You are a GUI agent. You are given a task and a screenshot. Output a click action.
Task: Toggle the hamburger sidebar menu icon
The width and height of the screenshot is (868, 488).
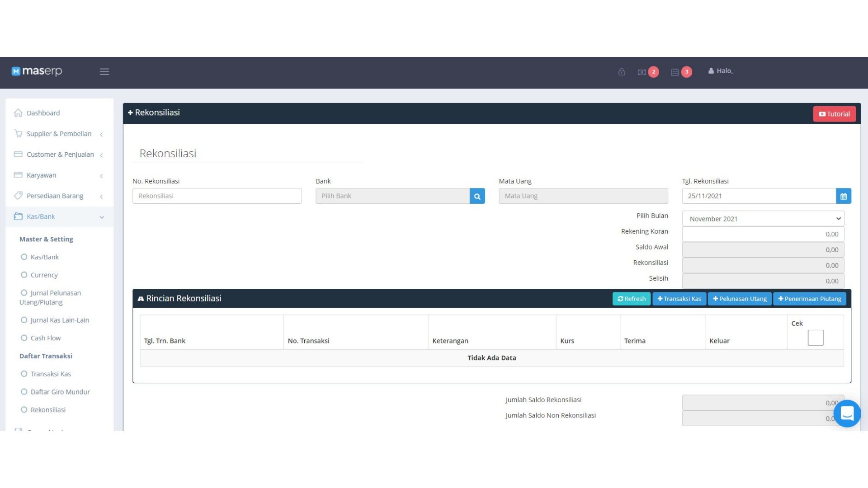coord(104,71)
